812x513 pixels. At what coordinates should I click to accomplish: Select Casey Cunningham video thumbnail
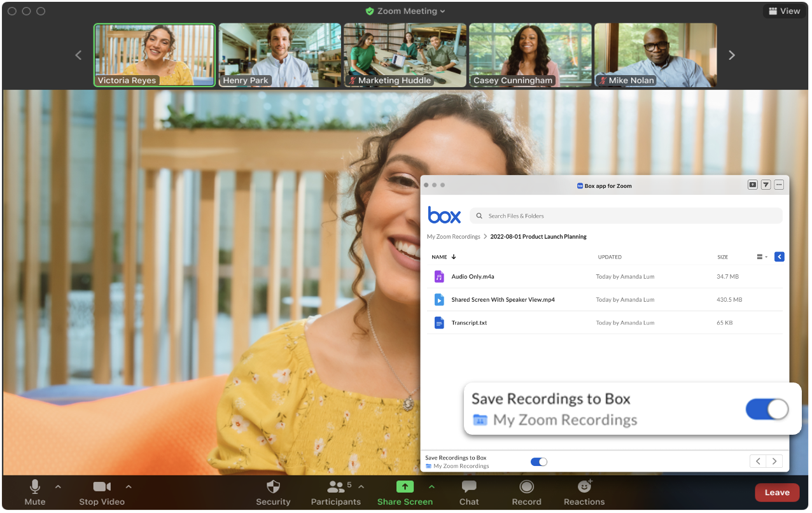(530, 55)
